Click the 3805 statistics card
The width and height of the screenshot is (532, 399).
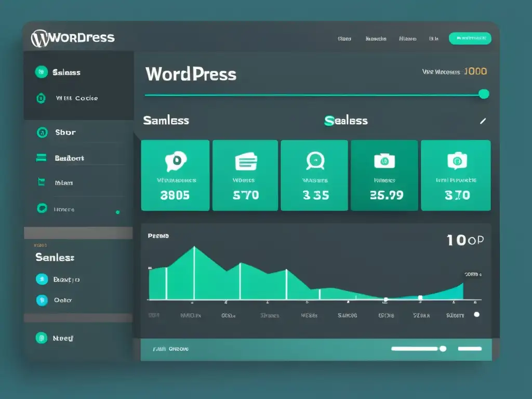(x=175, y=176)
